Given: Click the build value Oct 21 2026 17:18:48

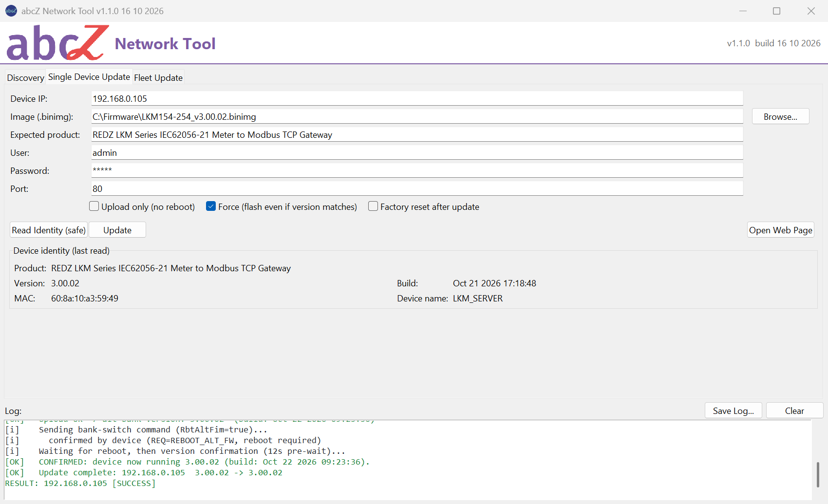Looking at the screenshot, I should click(x=494, y=283).
